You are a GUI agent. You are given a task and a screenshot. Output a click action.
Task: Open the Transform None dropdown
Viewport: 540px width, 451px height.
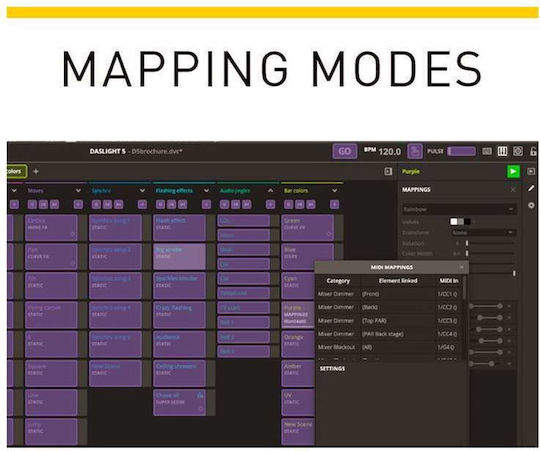[483, 232]
